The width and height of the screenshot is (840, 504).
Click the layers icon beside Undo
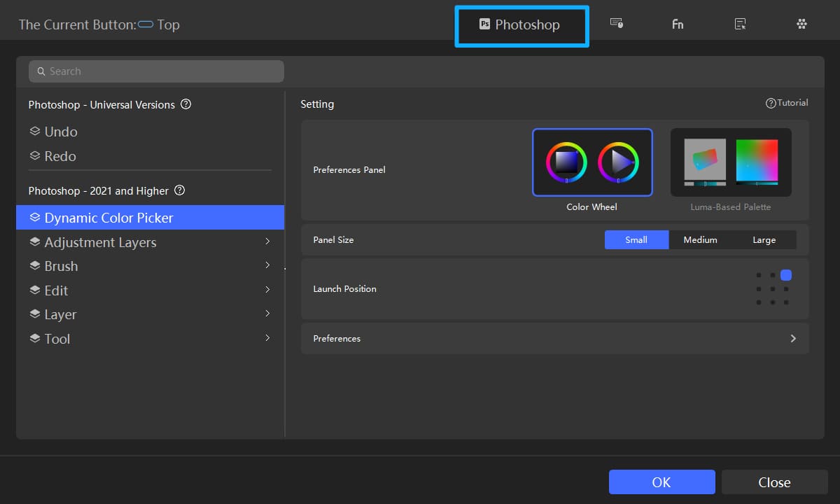[x=35, y=132]
